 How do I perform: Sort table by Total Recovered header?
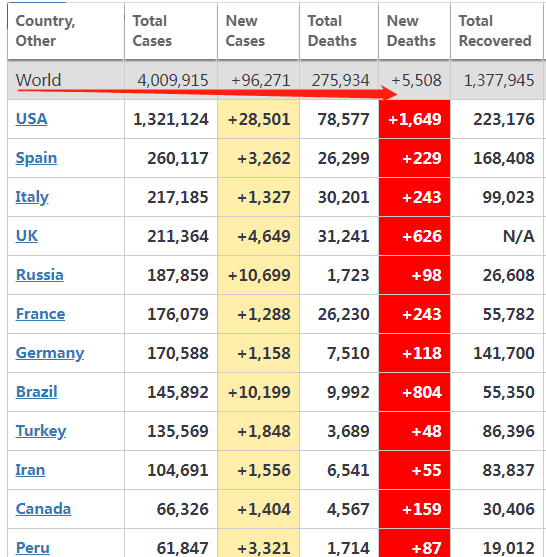(497, 31)
